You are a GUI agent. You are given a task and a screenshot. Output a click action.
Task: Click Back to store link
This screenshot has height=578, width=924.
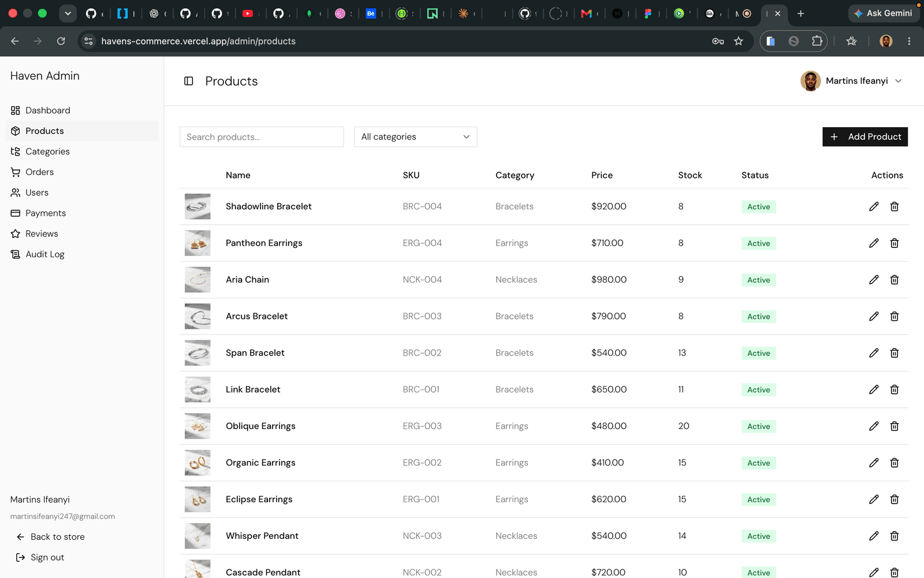tap(51, 537)
